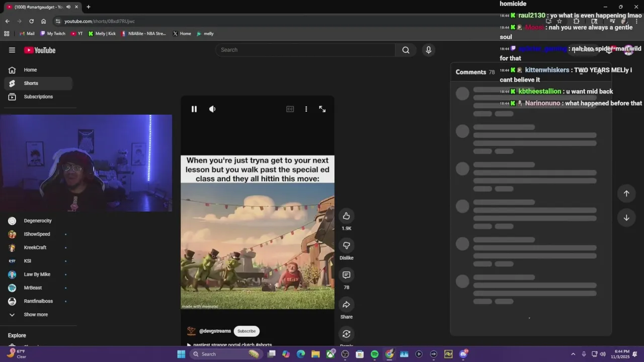Click the Remix icon

(346, 334)
